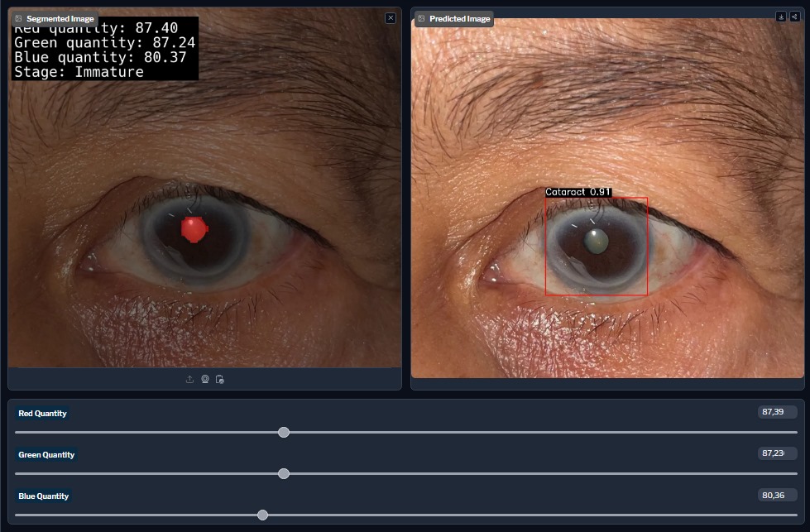810x532 pixels.
Task: Click the Blue Quantity slider handle
Action: 263,515
